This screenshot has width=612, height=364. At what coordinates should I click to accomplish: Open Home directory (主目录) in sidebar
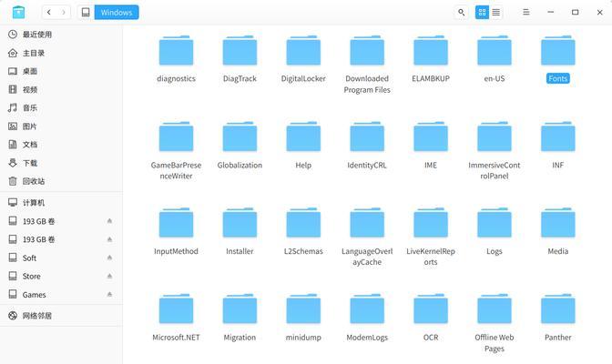pyautogui.click(x=61, y=53)
